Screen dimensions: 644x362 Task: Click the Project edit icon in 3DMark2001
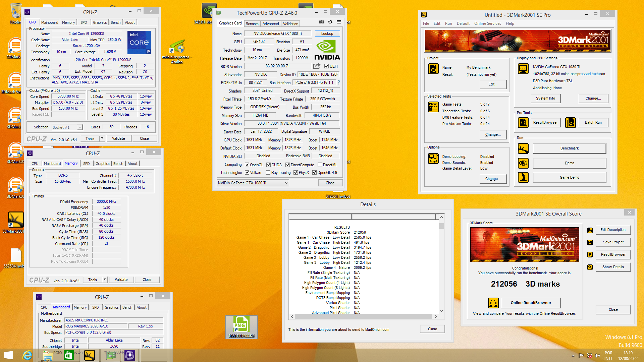(433, 69)
